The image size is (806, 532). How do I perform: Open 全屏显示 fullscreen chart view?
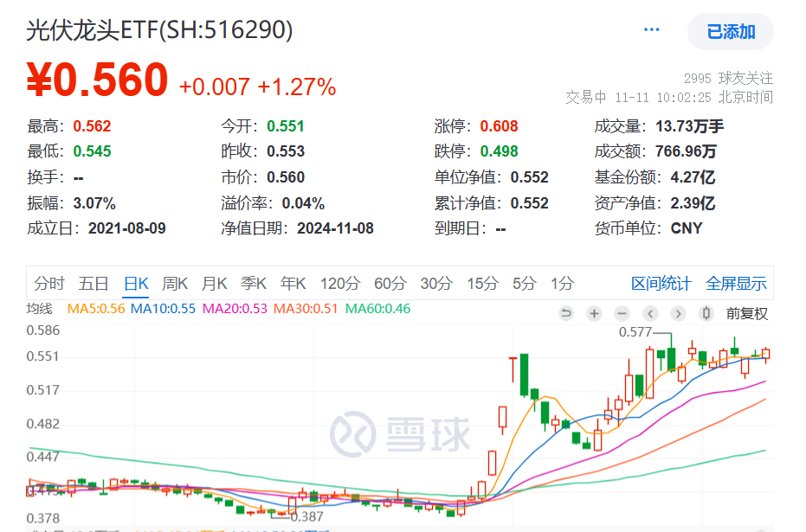coord(736,284)
